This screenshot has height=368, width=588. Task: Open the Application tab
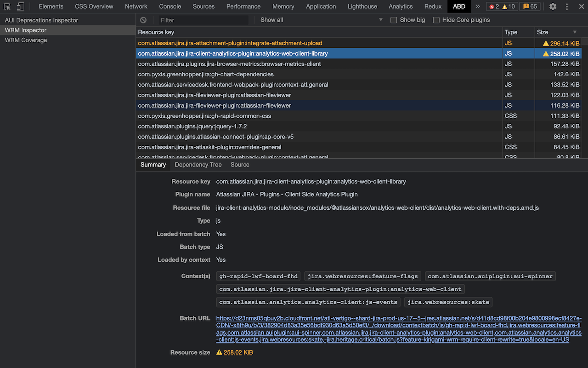click(x=321, y=6)
